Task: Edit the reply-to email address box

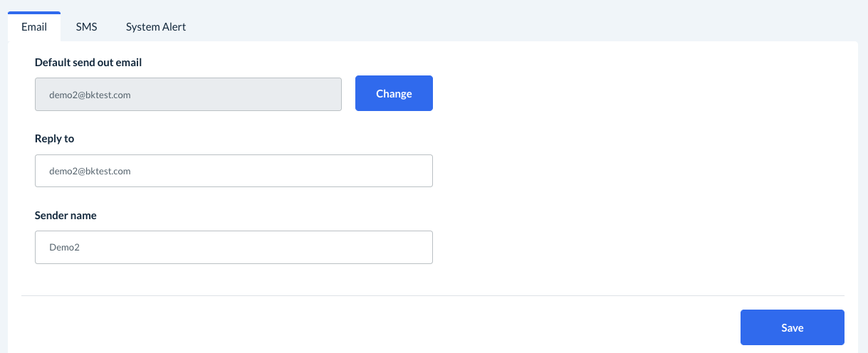Action: pyautogui.click(x=234, y=171)
